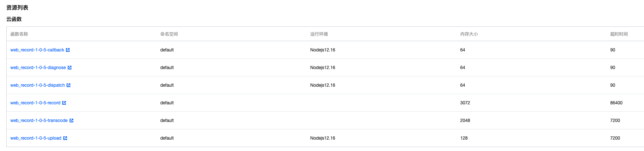The image size is (644, 151).
Task: Select the 86400 timeout value cell
Action: pyautogui.click(x=616, y=103)
